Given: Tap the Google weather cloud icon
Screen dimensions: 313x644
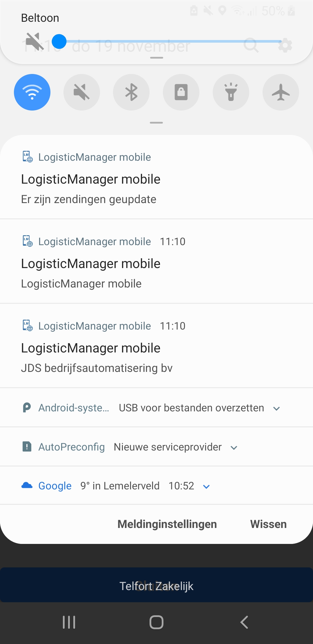Looking at the screenshot, I should [27, 485].
